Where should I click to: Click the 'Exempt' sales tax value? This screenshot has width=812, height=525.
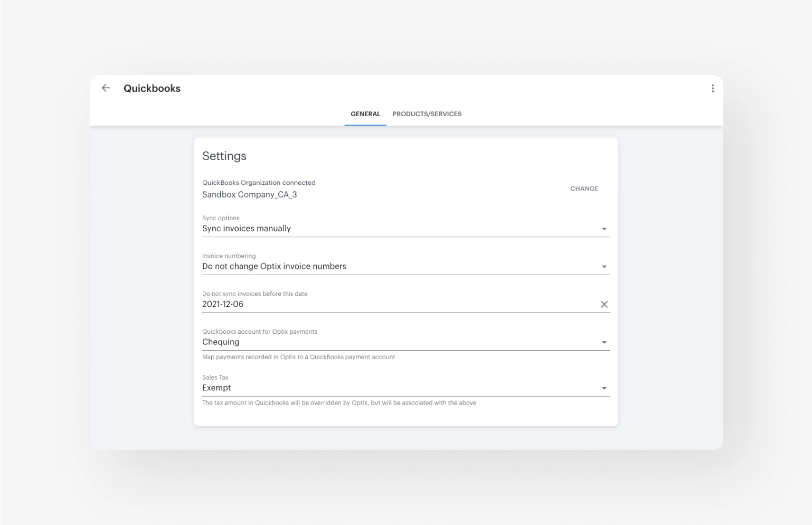216,388
